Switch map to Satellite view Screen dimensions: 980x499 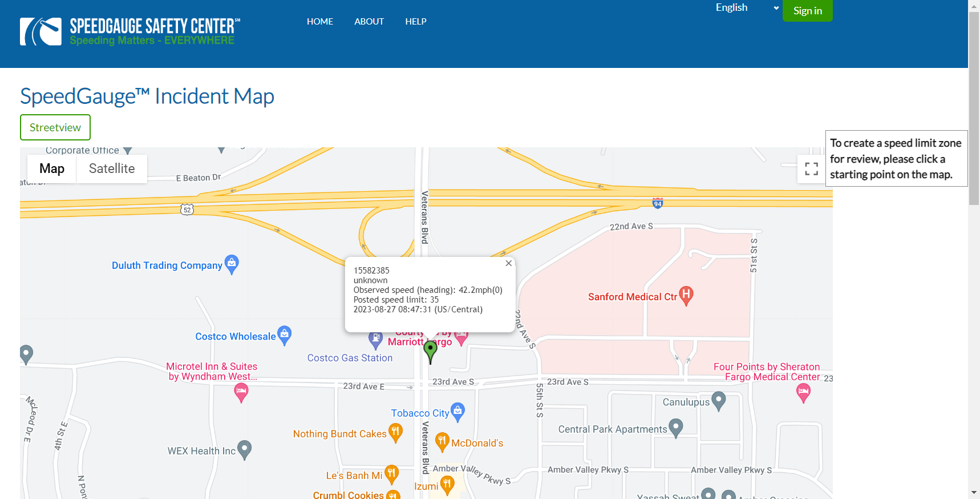[112, 168]
